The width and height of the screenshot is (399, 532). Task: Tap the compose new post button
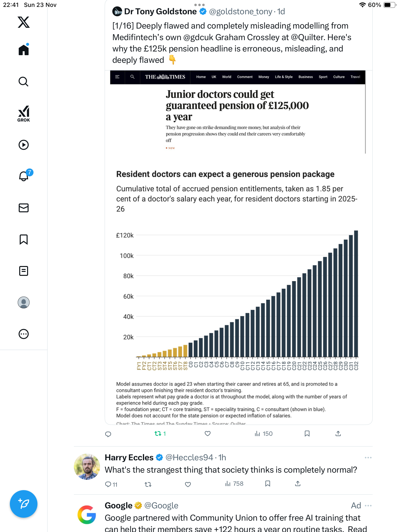[x=24, y=504]
